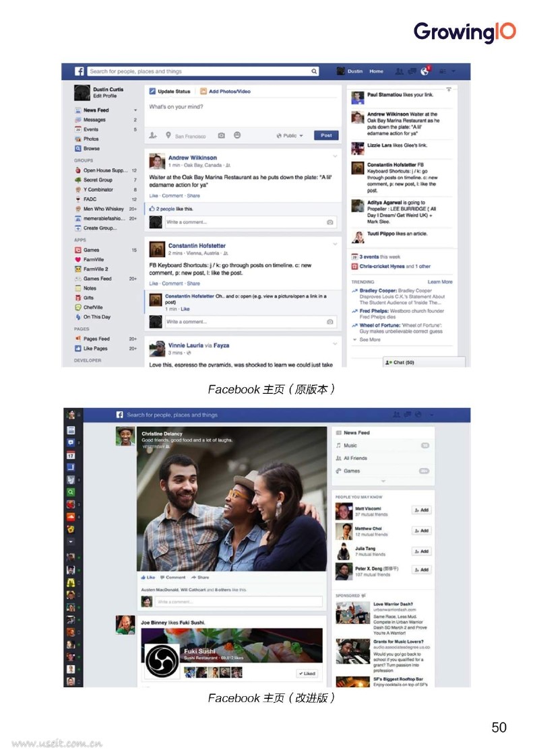
Task: Click search magnifier icon in original header
Action: pos(314,71)
